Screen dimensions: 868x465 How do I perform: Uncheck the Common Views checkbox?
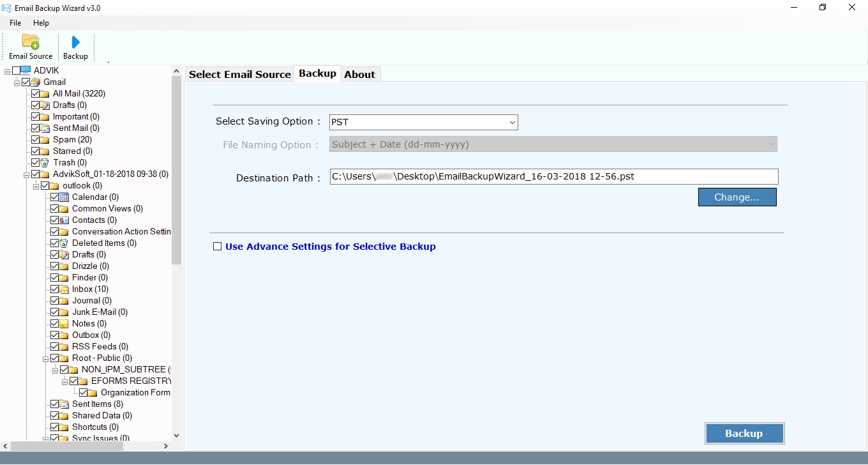(x=54, y=208)
